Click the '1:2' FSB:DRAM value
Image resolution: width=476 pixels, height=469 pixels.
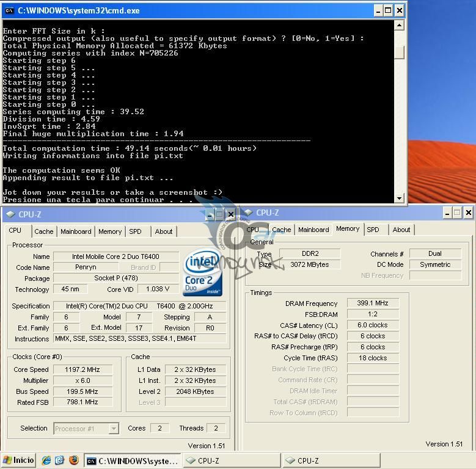click(373, 314)
